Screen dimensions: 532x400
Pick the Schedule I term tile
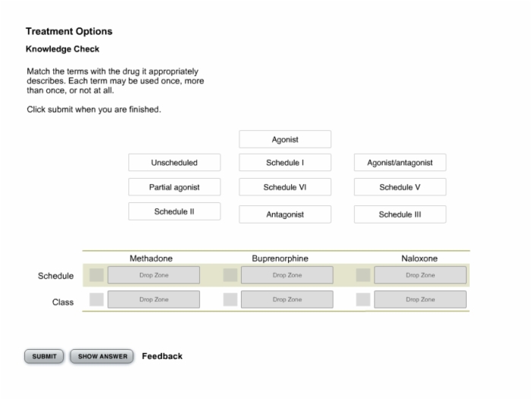coord(285,162)
